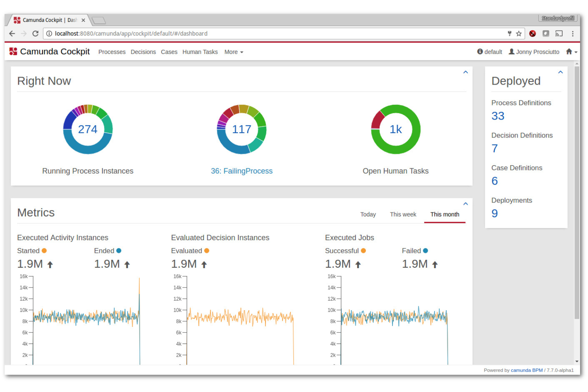Click the Evaluated orange legend dot
The height and width of the screenshot is (392, 588).
(x=207, y=251)
